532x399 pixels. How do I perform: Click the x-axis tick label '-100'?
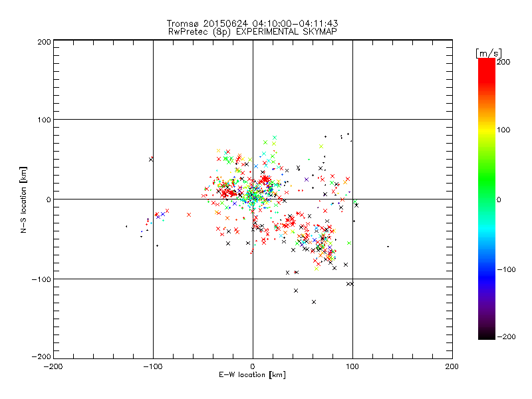pyautogui.click(x=153, y=366)
